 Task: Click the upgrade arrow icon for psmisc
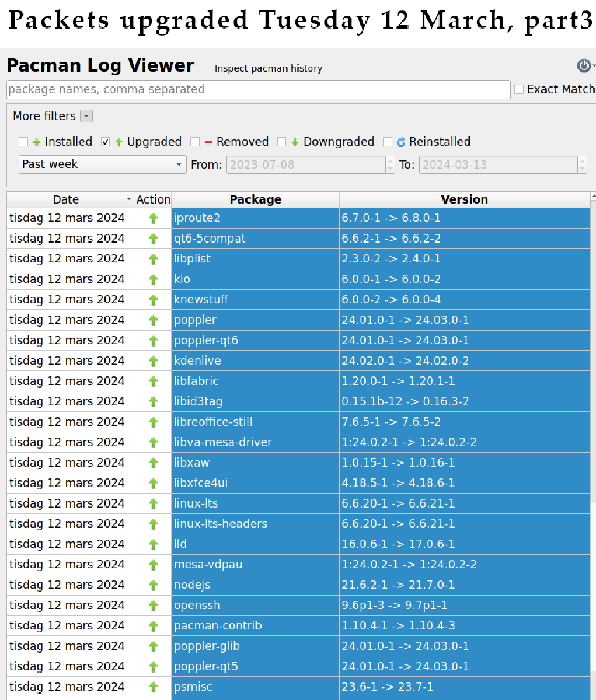pos(153,687)
